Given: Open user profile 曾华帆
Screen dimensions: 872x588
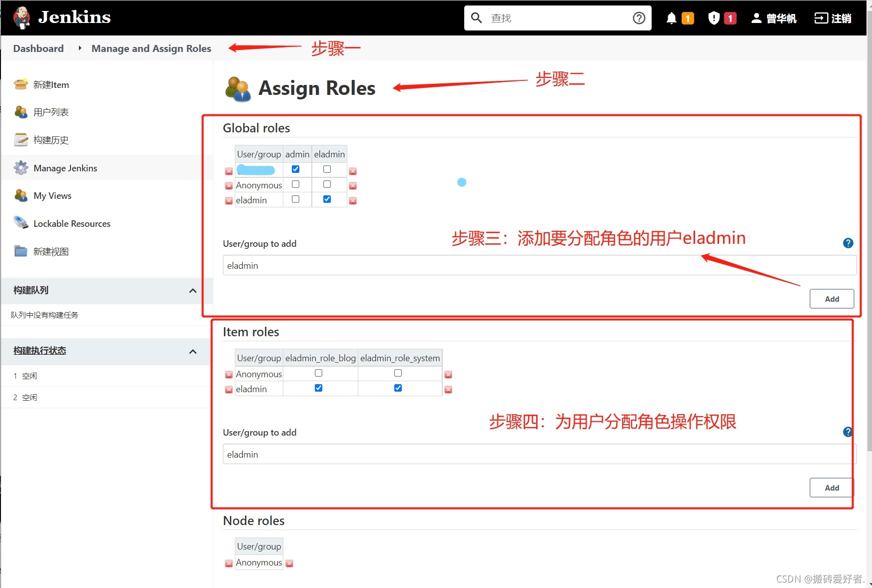Looking at the screenshot, I should [774, 18].
